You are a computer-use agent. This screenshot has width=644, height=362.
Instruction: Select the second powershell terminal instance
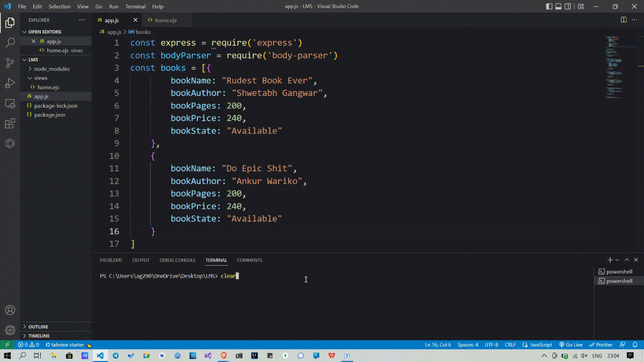619,281
